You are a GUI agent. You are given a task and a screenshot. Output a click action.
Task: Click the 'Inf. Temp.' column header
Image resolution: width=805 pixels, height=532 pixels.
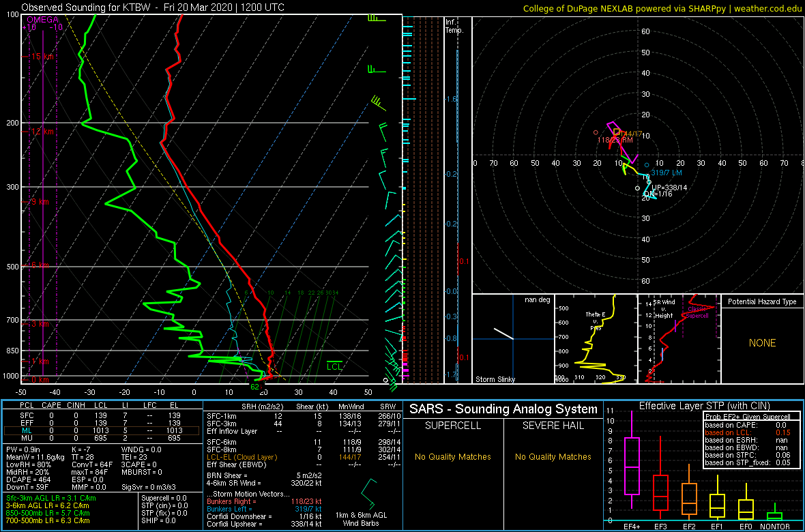[x=456, y=26]
